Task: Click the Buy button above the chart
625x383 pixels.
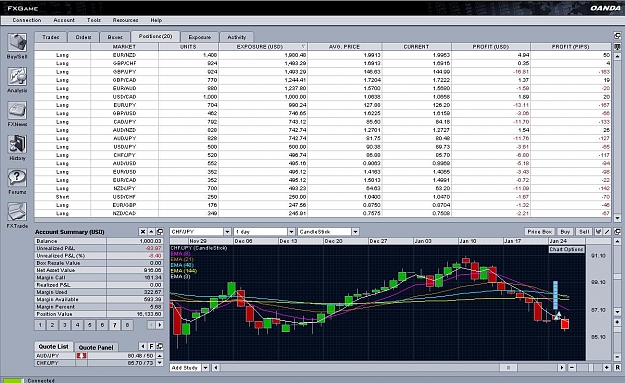Action: coord(565,232)
